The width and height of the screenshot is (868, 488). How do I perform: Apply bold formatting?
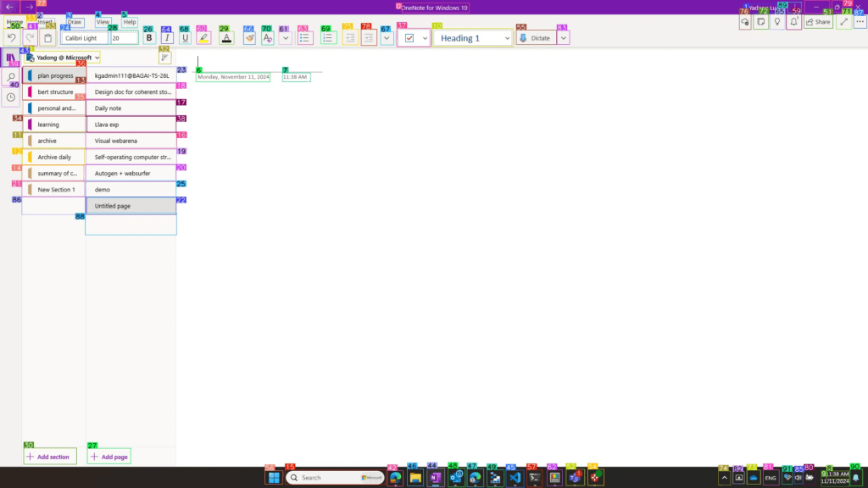(149, 38)
